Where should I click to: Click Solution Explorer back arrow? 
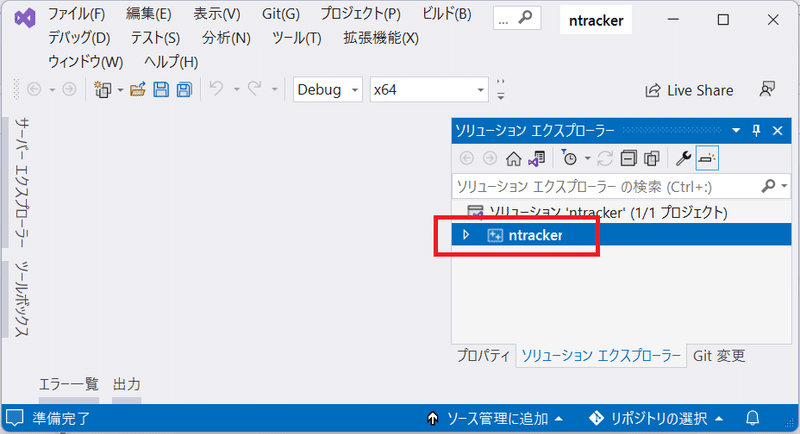click(x=466, y=159)
